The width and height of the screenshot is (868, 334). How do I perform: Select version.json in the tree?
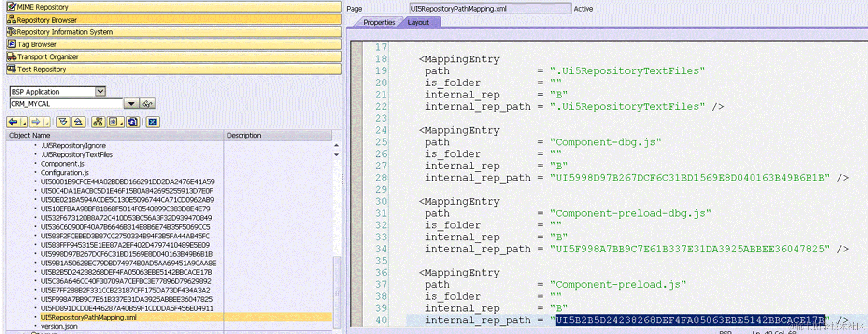tap(59, 326)
